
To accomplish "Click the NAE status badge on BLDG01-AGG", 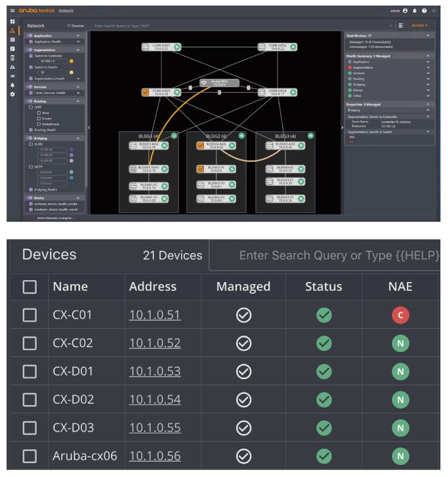I will tap(164, 146).
